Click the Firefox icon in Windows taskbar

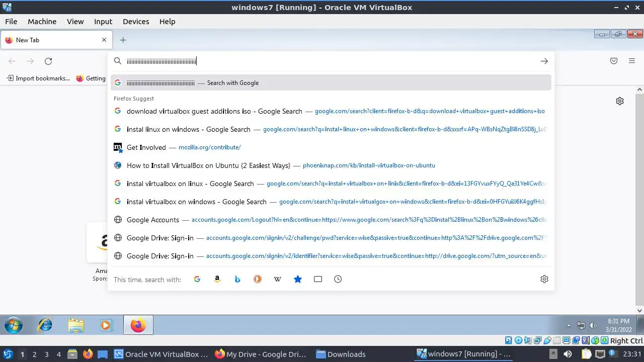click(138, 325)
